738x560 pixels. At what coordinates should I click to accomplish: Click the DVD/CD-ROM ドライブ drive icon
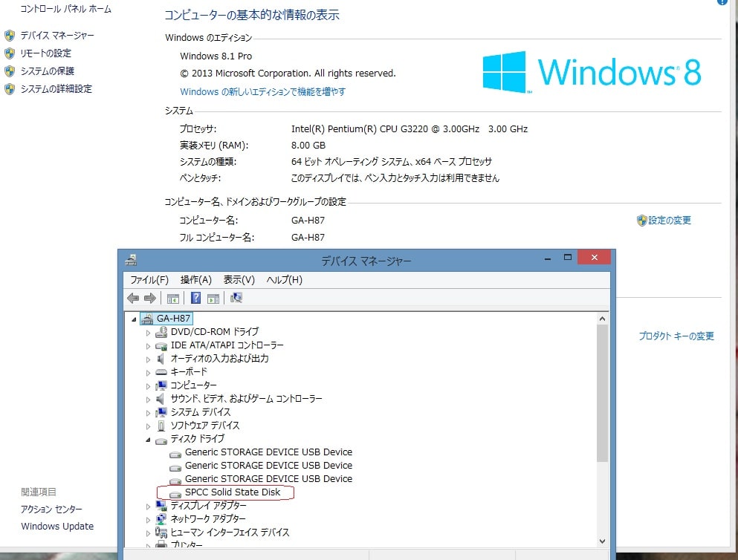161,333
